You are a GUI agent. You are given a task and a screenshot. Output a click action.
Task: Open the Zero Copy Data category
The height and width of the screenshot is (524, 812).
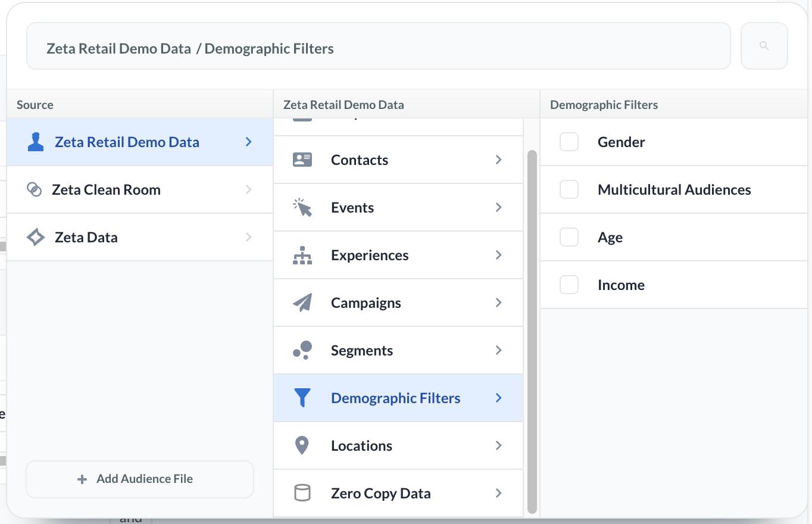398,493
